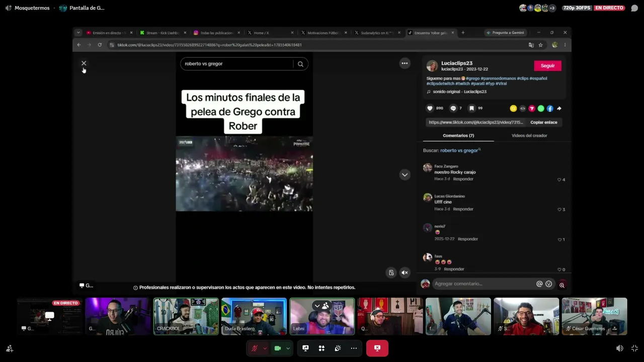Click the red send-to-friends icon

click(532, 109)
